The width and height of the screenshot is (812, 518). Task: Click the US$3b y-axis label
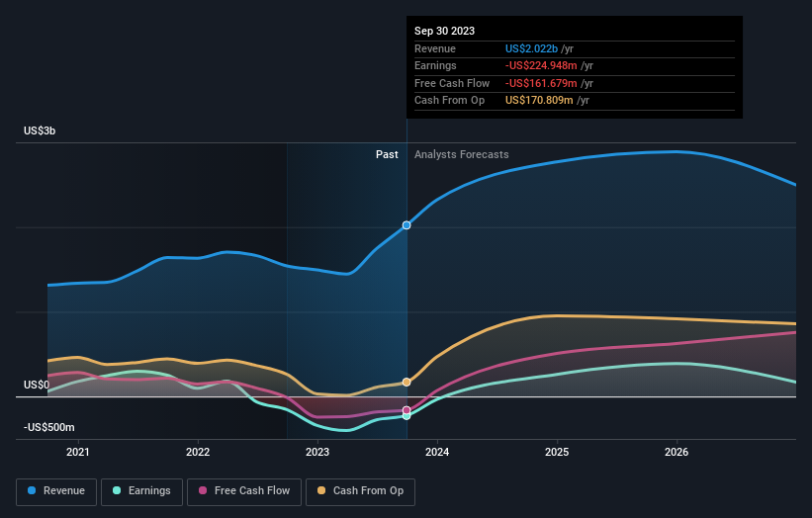tap(40, 130)
